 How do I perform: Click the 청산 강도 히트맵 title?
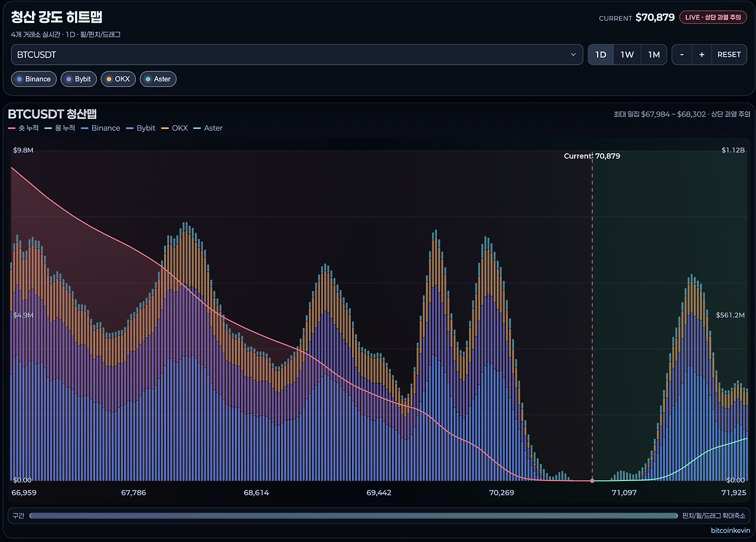coord(57,17)
